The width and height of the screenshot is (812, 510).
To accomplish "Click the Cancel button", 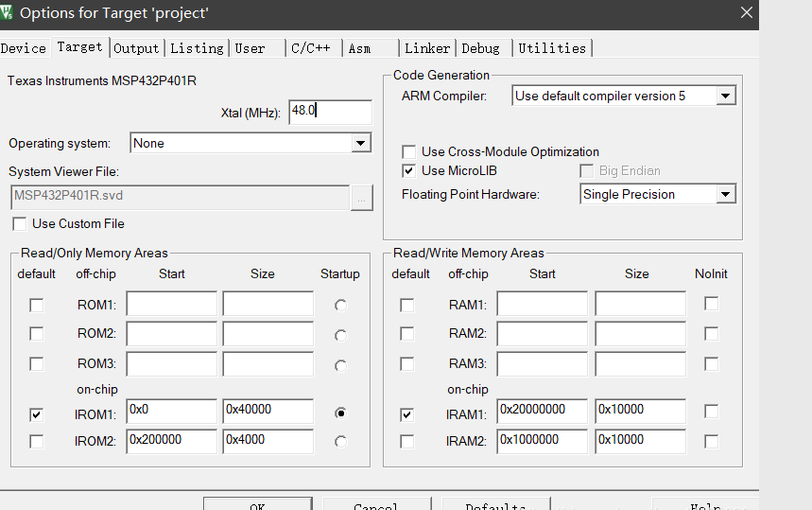I will pos(376,503).
